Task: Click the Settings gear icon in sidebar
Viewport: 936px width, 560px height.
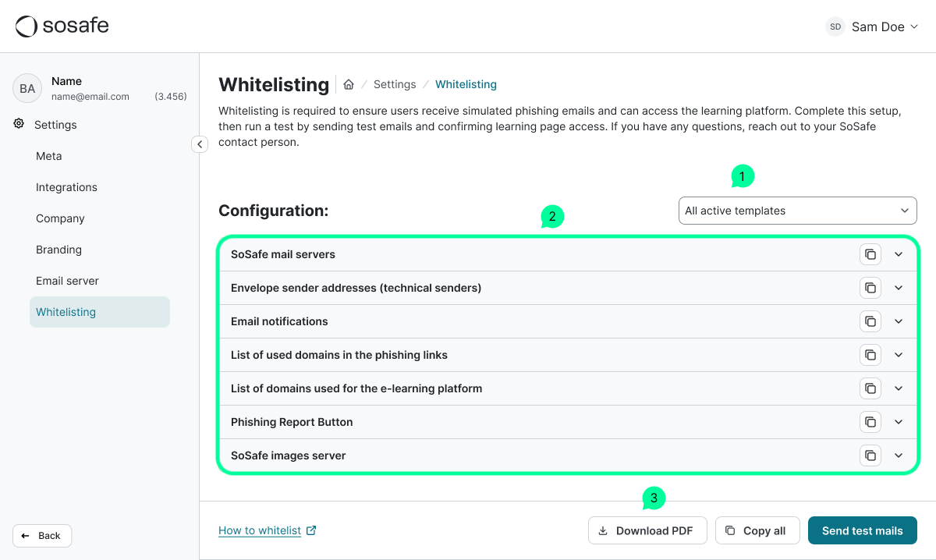Action: 17,124
